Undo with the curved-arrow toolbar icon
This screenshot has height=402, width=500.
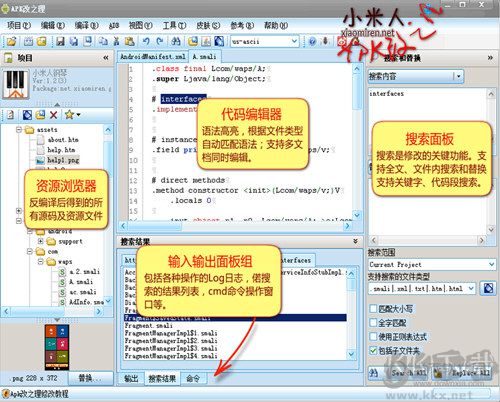(146, 41)
